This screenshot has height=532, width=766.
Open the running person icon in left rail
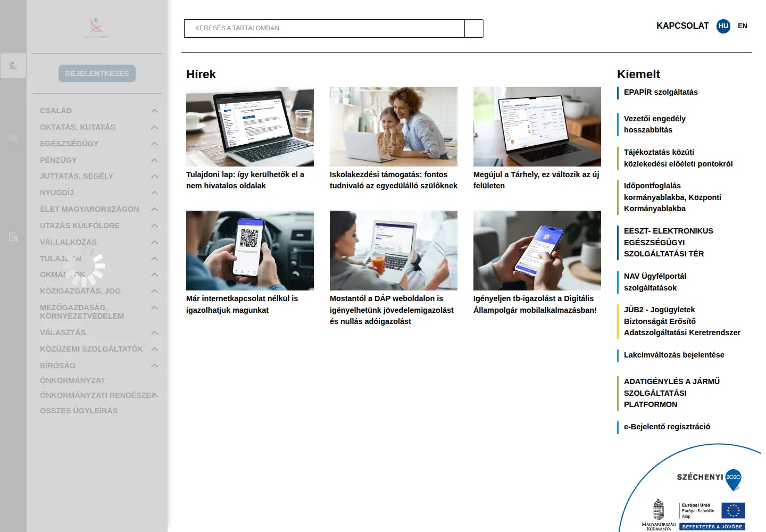[x=13, y=65]
